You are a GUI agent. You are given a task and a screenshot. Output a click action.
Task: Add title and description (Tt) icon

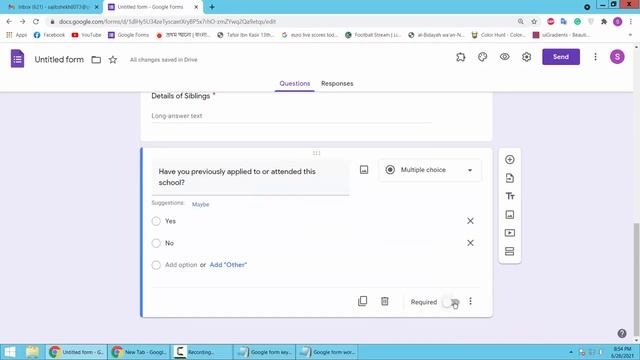pos(509,196)
